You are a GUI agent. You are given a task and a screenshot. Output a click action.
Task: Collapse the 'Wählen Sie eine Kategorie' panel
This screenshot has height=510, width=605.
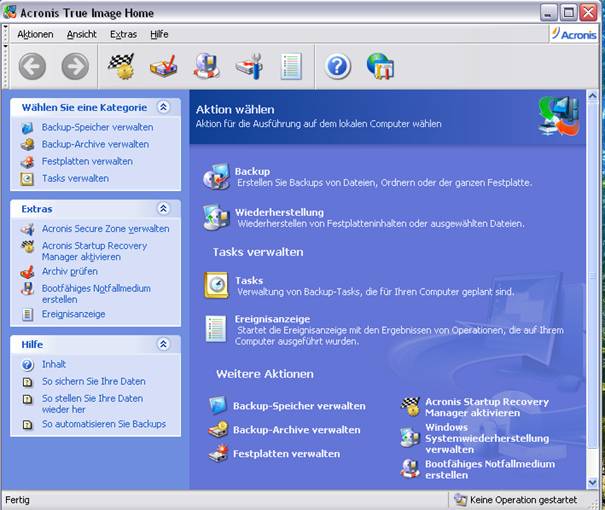coord(163,107)
